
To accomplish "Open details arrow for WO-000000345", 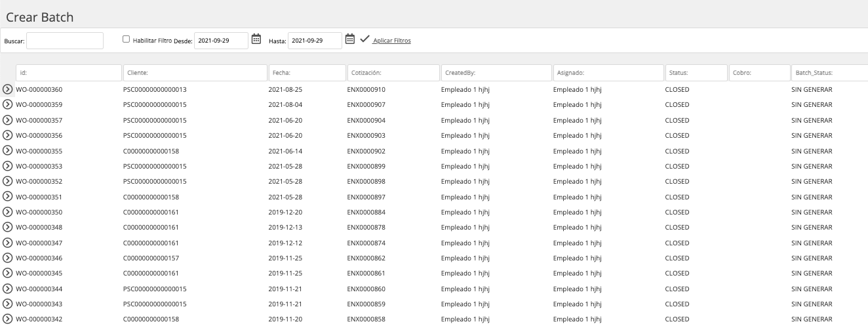I will point(8,273).
